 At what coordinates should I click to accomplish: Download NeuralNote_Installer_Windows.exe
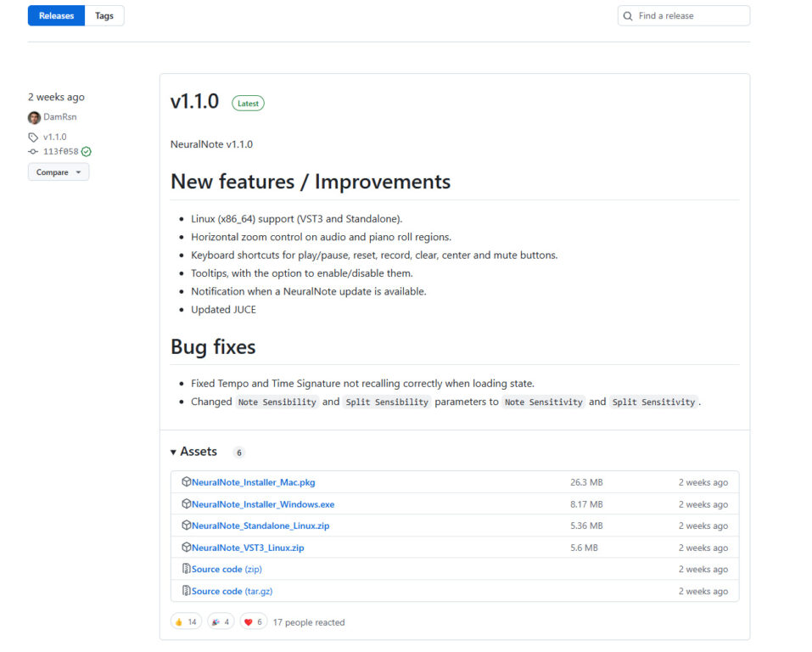point(262,504)
